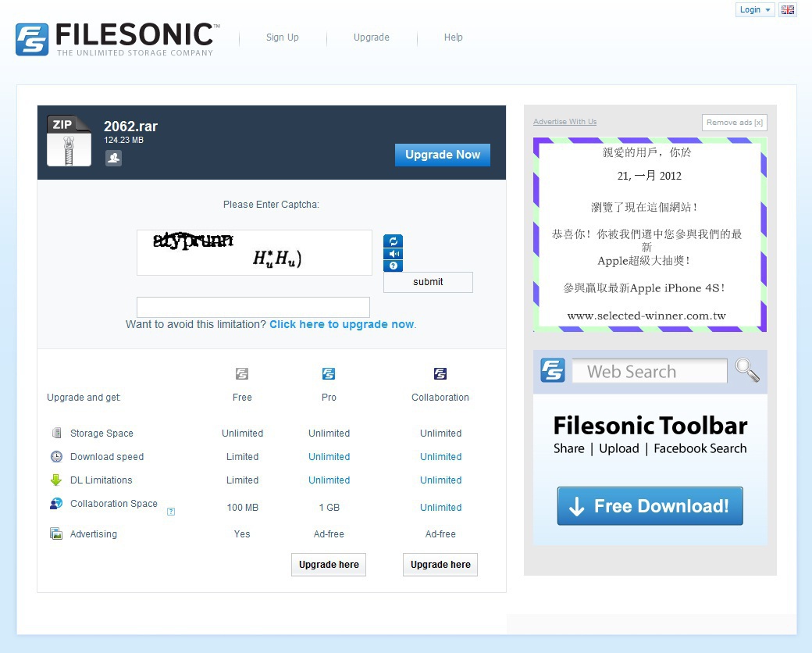
Task: Click the Pro plan icon
Action: (x=329, y=373)
